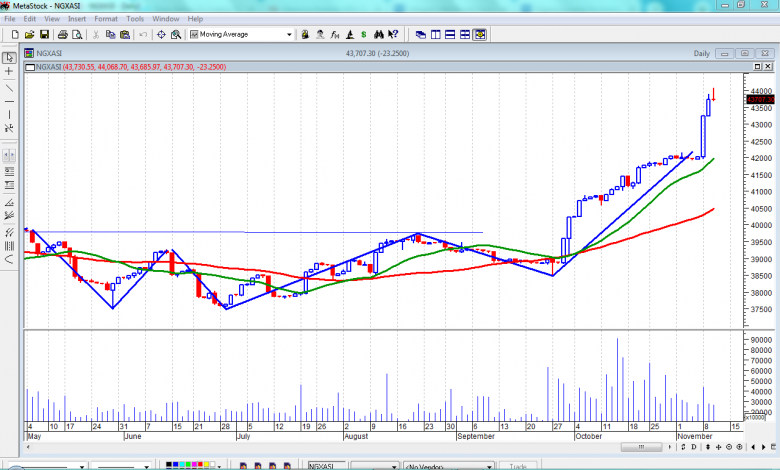Select the vertical cycle lines tool
The width and height of the screenshot is (780, 470).
pyautogui.click(x=9, y=246)
